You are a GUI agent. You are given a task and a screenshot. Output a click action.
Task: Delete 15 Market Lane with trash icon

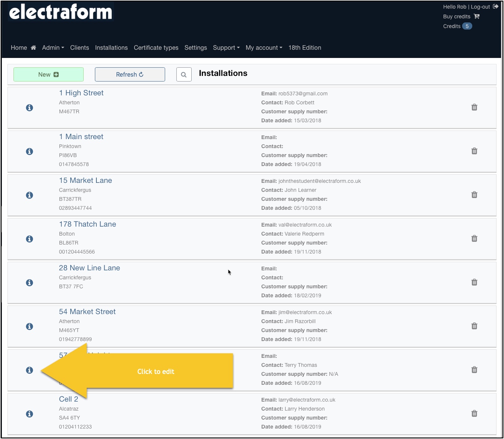(x=474, y=195)
